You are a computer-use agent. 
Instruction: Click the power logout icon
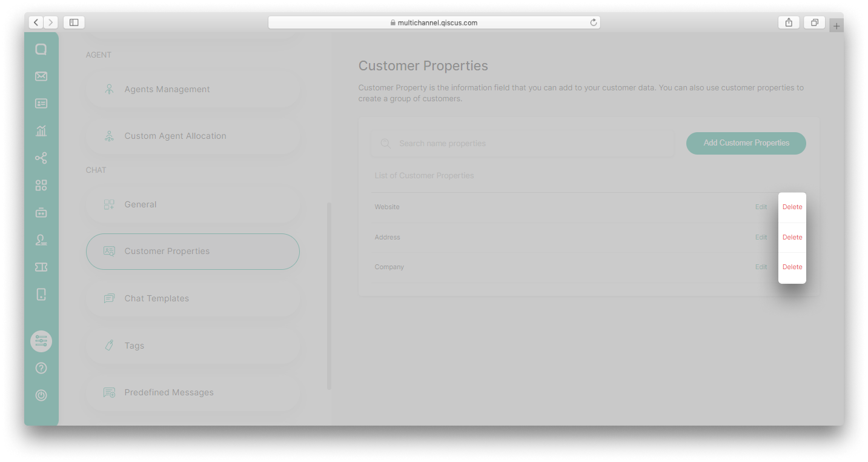click(41, 395)
